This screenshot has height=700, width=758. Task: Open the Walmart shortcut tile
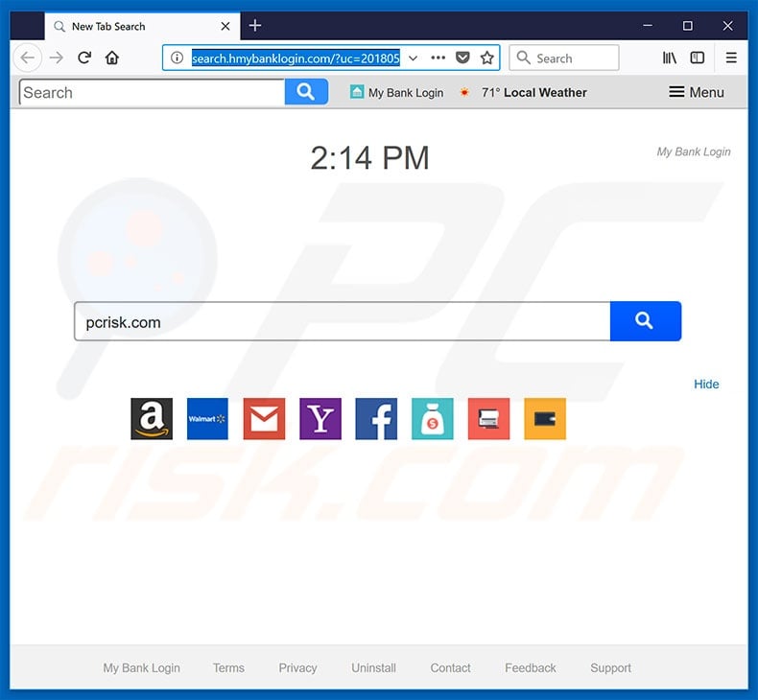207,419
